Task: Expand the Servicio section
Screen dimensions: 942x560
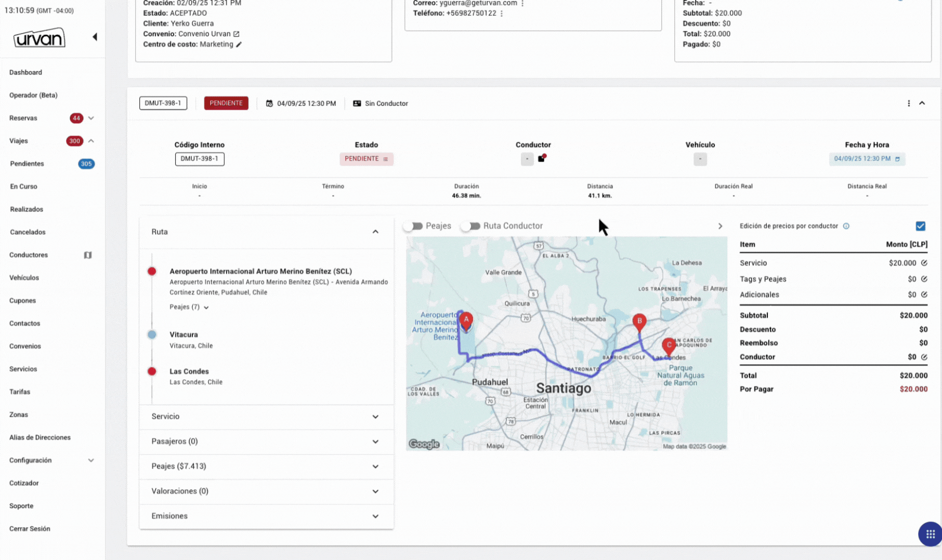Action: point(266,417)
